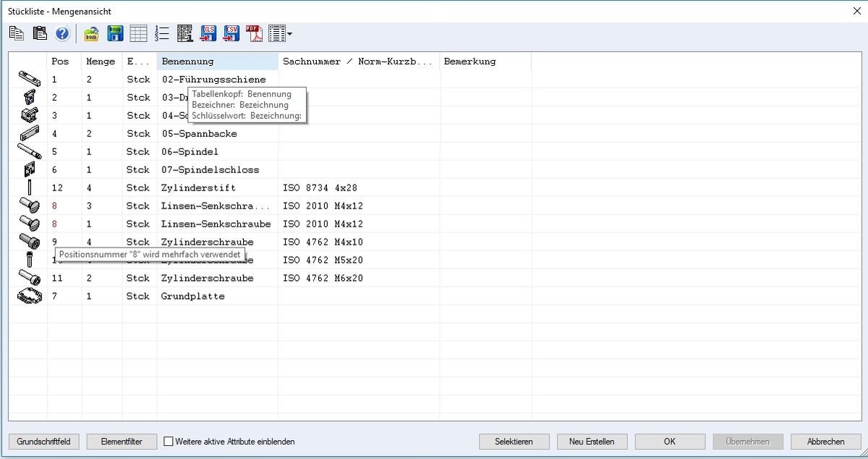Sort by the Benennung column header
This screenshot has height=459, width=868.
click(x=217, y=62)
